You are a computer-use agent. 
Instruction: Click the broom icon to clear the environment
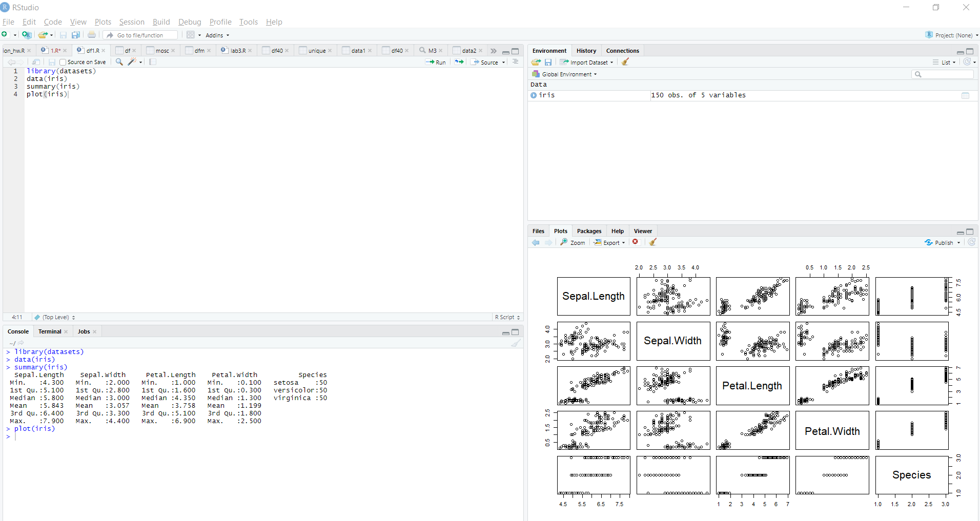coord(625,62)
